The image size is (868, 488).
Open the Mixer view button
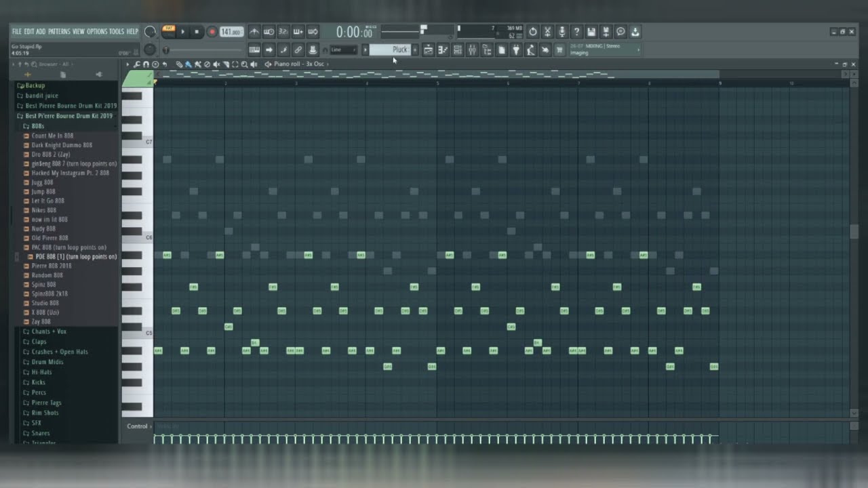tap(473, 49)
